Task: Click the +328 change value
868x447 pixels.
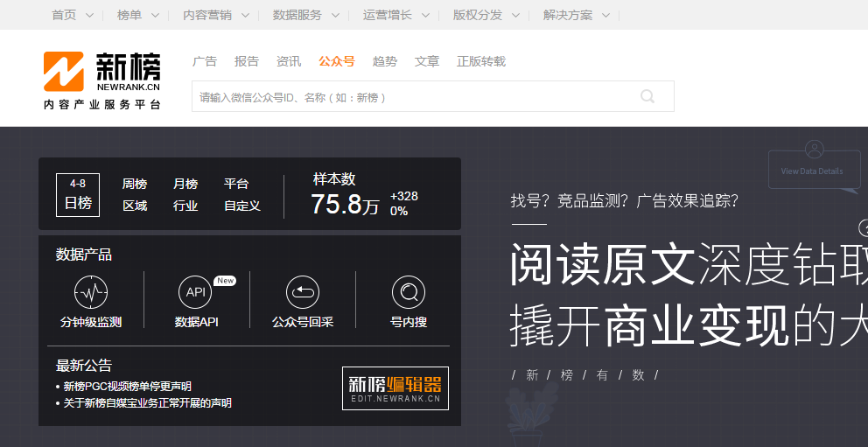Action: [x=404, y=197]
